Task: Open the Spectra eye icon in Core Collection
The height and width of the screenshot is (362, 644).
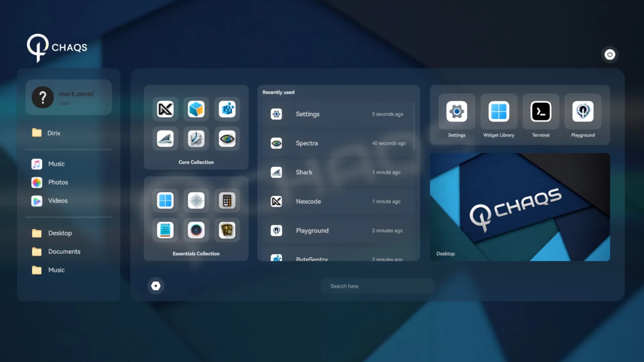Action: click(x=227, y=138)
